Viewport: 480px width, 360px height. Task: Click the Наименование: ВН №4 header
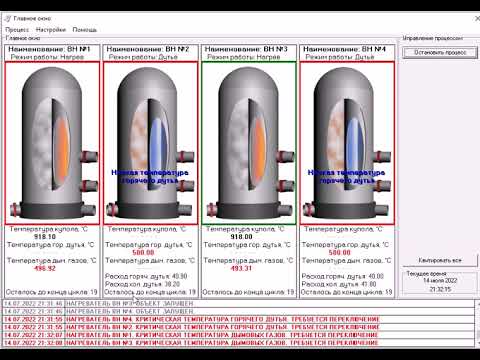[x=344, y=49]
